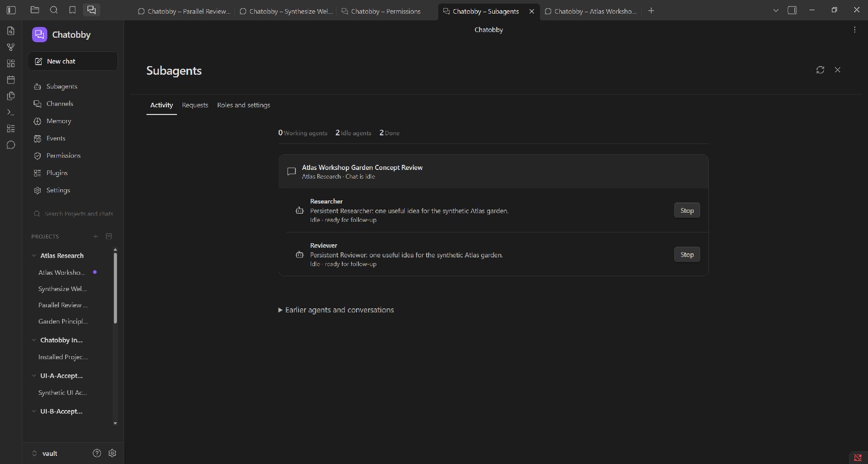Open Settings in sidebar menu
The width and height of the screenshot is (868, 464).
coord(73,190)
